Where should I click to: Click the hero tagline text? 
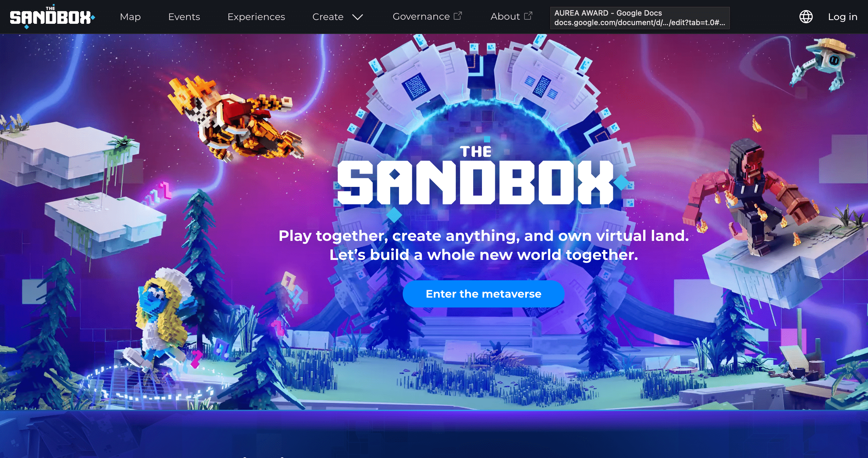point(484,245)
